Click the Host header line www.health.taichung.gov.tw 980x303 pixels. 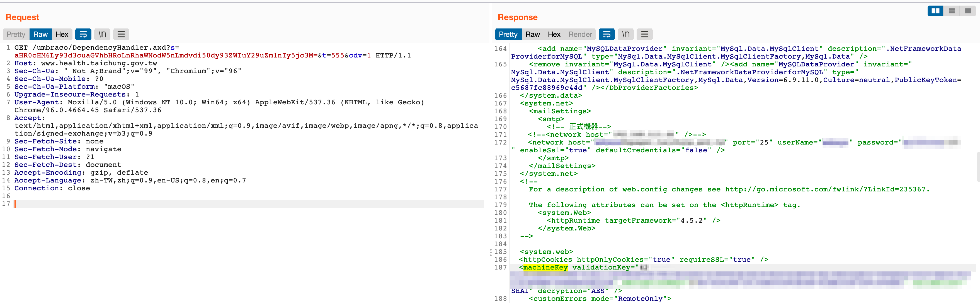86,63
